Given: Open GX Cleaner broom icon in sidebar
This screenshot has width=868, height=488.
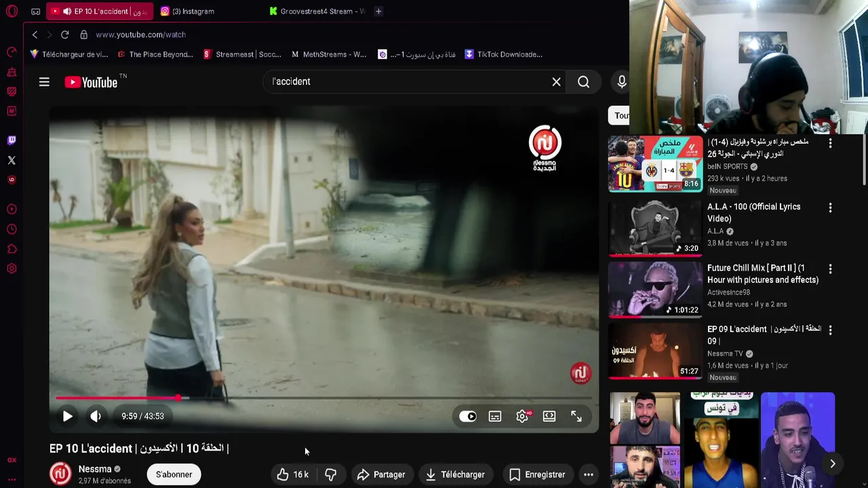Looking at the screenshot, I should [12, 72].
